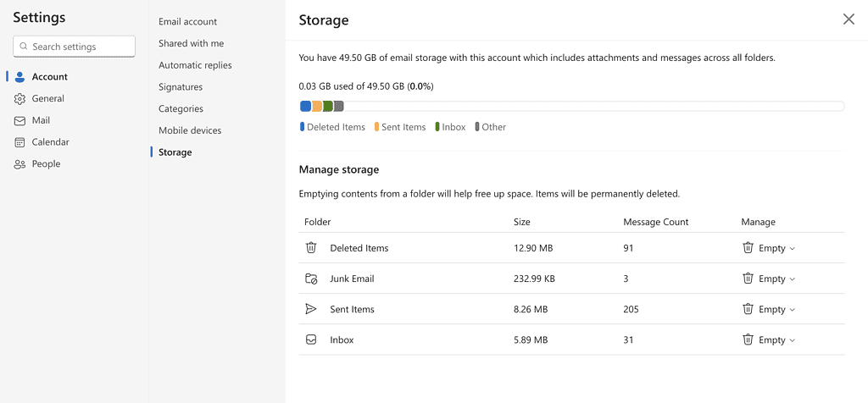Click the Account person icon

coord(20,77)
